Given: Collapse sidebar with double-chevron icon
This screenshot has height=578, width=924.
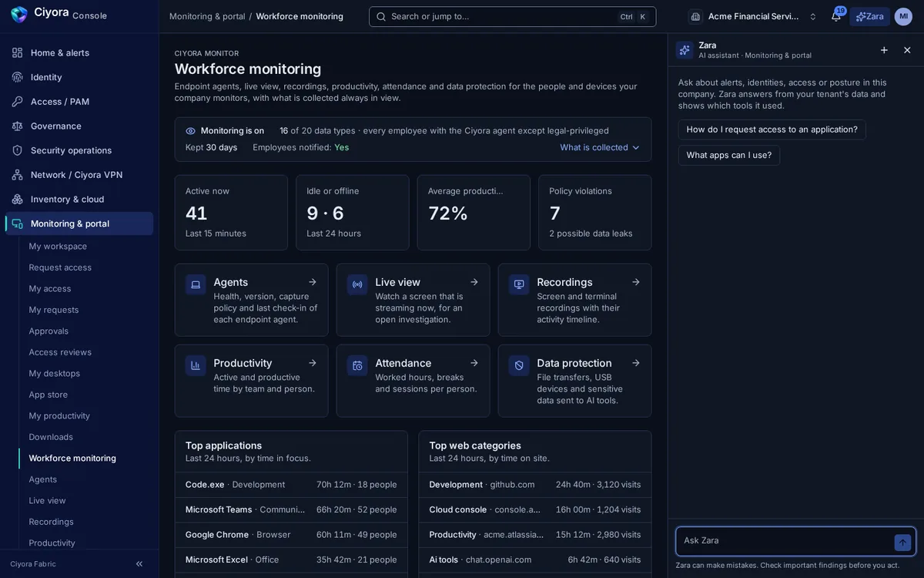Looking at the screenshot, I should 139,564.
